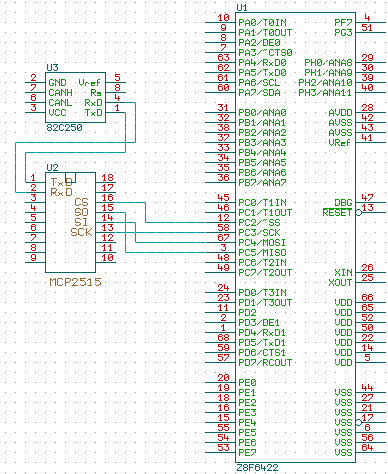Select the PC3/SCK pin label
This screenshot has height=474, width=388.
click(x=259, y=232)
